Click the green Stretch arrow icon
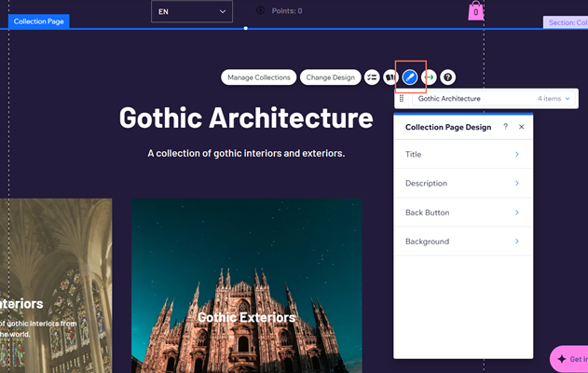The image size is (588, 373). (430, 77)
